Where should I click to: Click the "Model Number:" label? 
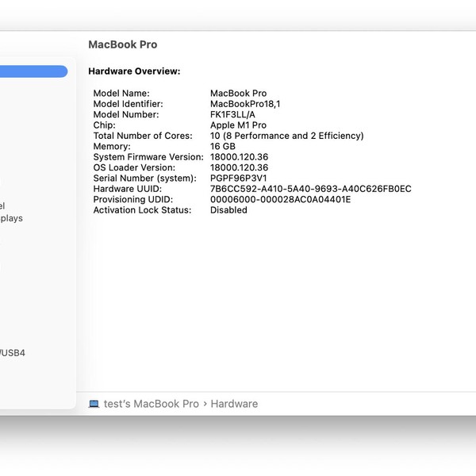(x=125, y=114)
